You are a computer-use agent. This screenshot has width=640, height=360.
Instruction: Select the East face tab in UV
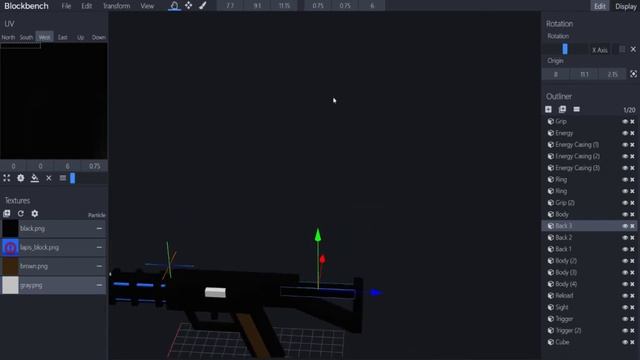pyautogui.click(x=62, y=37)
